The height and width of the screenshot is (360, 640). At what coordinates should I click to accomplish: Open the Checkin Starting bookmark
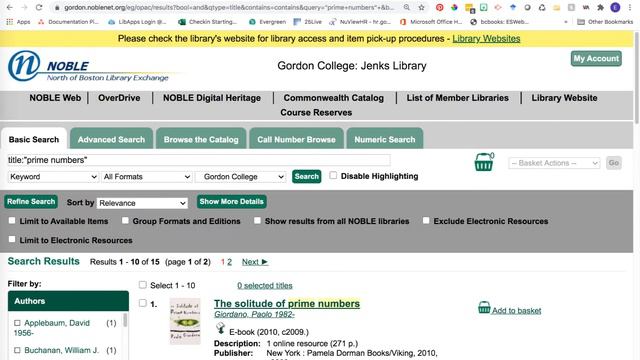coord(208,22)
